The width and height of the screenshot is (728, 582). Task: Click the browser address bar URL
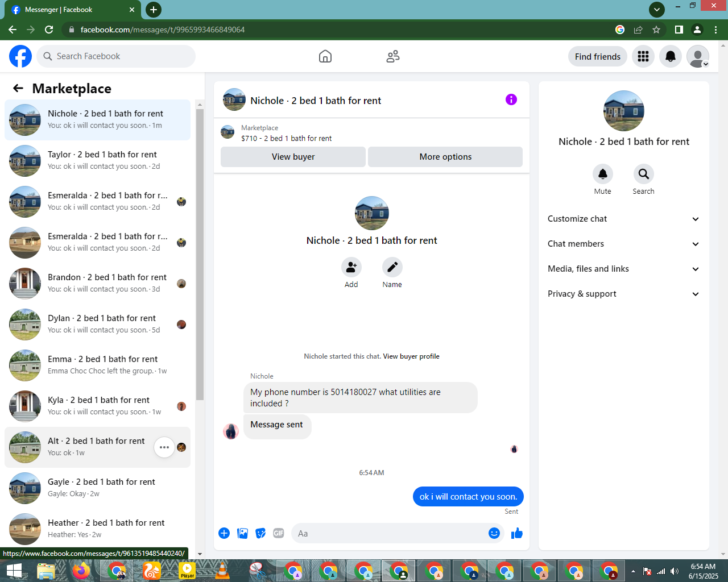pyautogui.click(x=163, y=30)
